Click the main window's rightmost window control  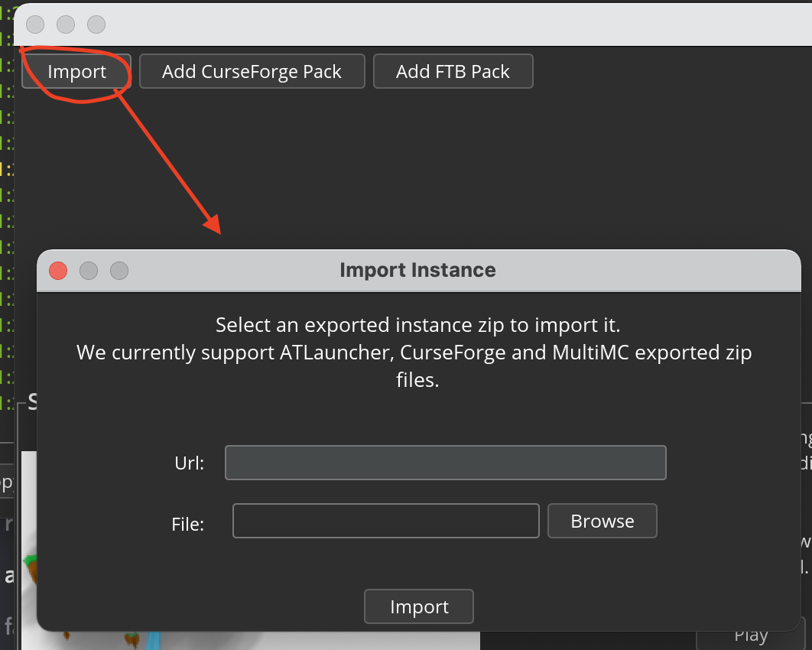pos(96,24)
